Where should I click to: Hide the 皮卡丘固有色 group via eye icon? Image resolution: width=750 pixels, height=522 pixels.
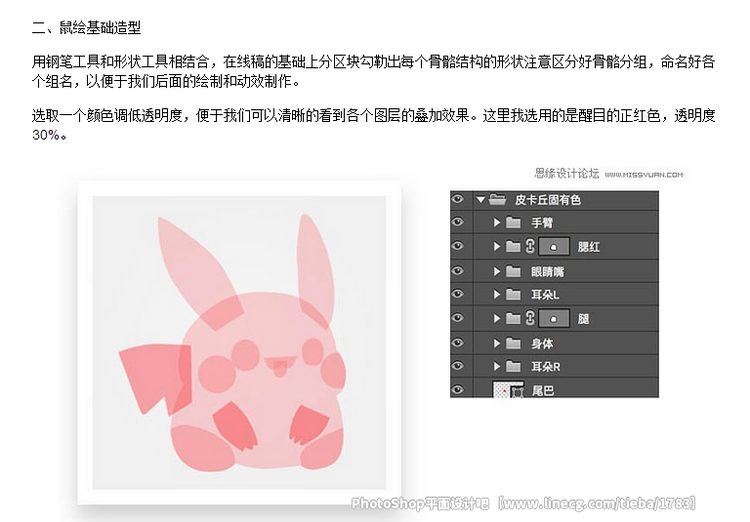(458, 199)
